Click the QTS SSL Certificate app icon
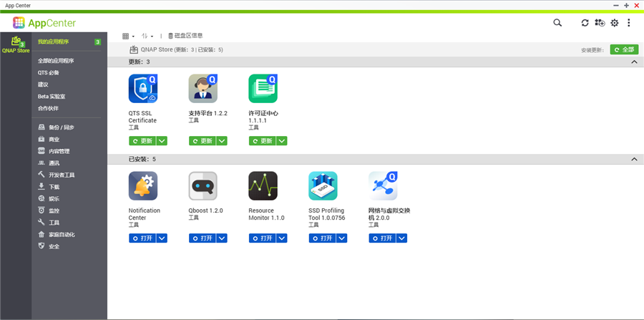This screenshot has height=320, width=644. 143,89
